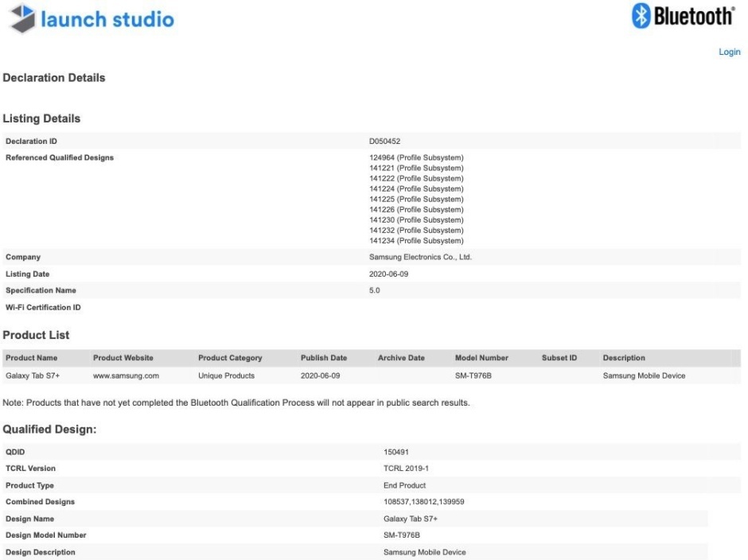Click the launch studio logo icon
748x560 pixels.
[x=23, y=20]
